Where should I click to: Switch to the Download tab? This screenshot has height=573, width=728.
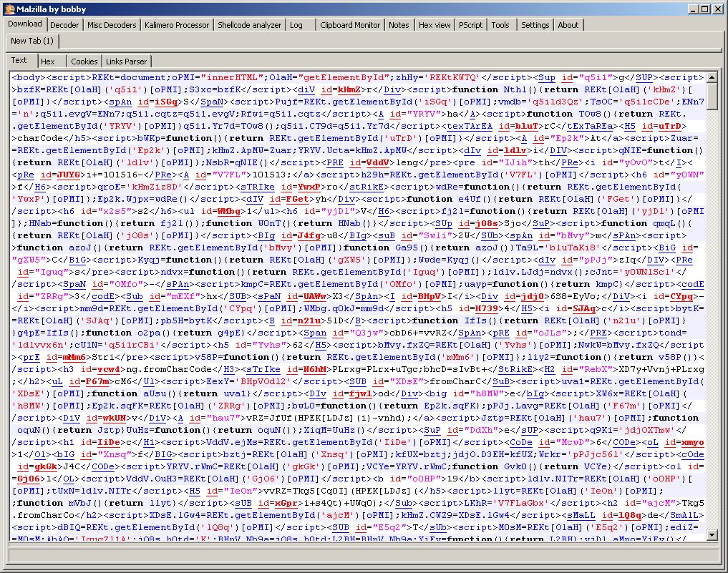point(25,24)
